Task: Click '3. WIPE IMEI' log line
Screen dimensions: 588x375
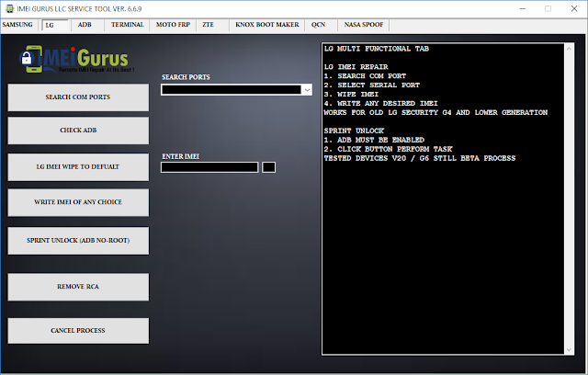Action: coord(351,94)
